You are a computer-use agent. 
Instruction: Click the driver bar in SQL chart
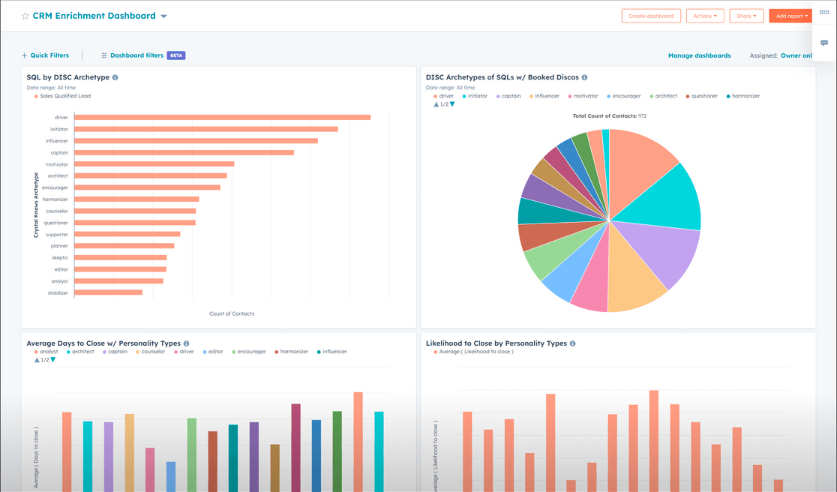[x=223, y=117]
